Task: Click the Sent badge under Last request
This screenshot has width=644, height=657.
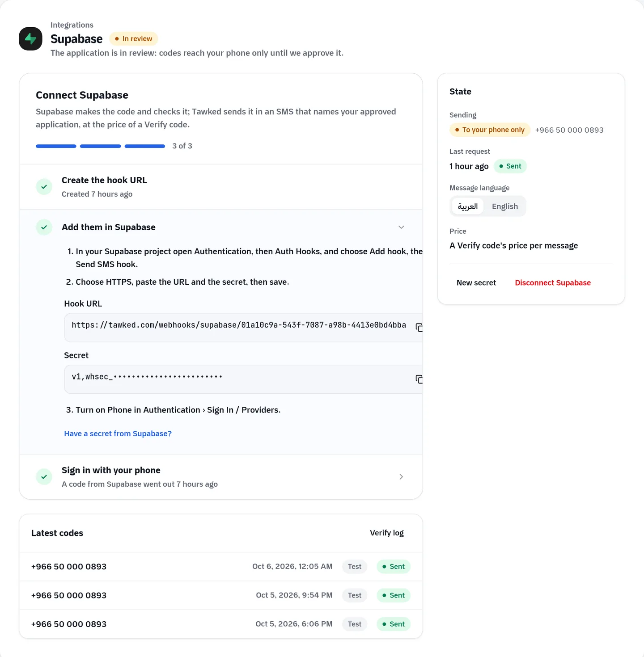Action: tap(510, 166)
